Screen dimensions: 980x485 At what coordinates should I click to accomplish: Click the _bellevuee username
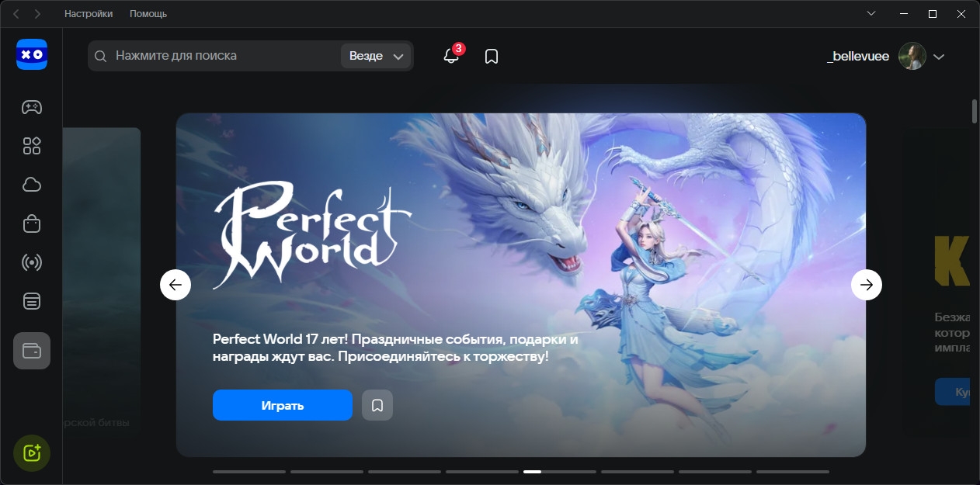tap(858, 57)
